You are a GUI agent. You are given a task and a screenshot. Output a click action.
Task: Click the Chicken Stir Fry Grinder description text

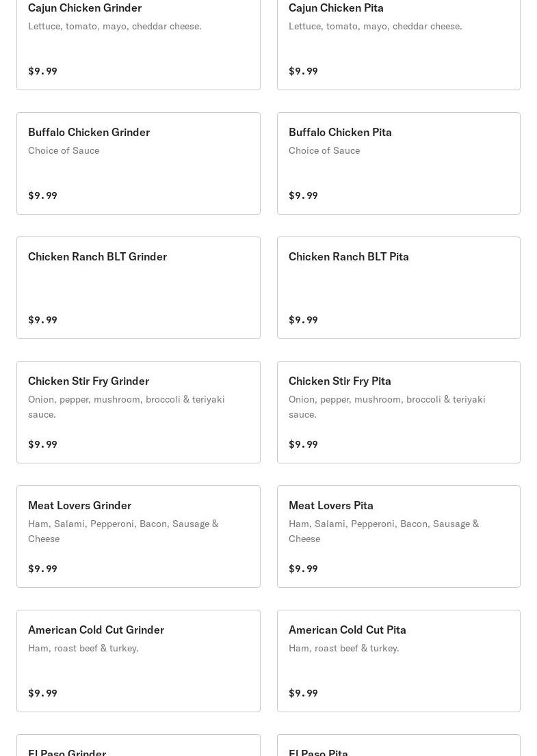coord(126,407)
